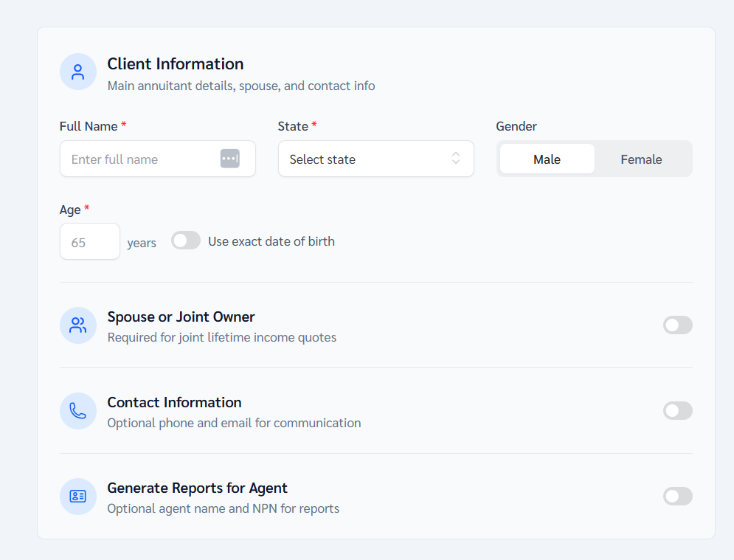Enable Generate Reports for Agent toggle
Viewport: 734px width, 560px height.
[x=677, y=497]
